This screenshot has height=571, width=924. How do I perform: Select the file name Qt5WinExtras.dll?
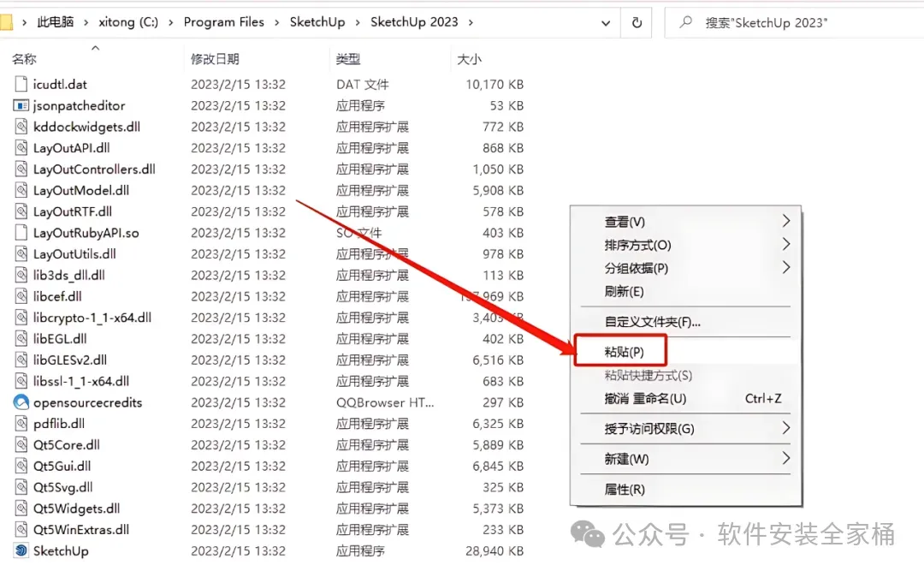coord(81,530)
